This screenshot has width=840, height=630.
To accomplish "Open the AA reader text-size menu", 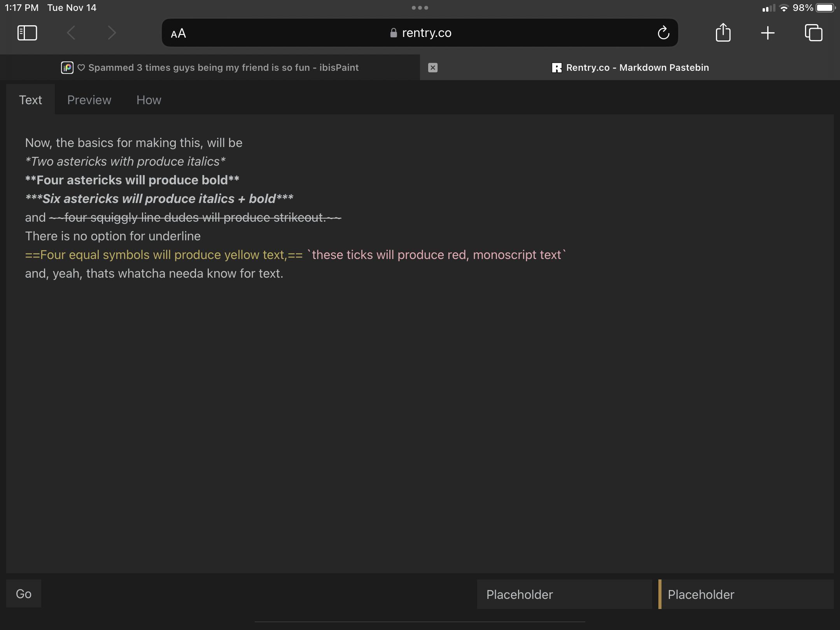I will pos(178,34).
